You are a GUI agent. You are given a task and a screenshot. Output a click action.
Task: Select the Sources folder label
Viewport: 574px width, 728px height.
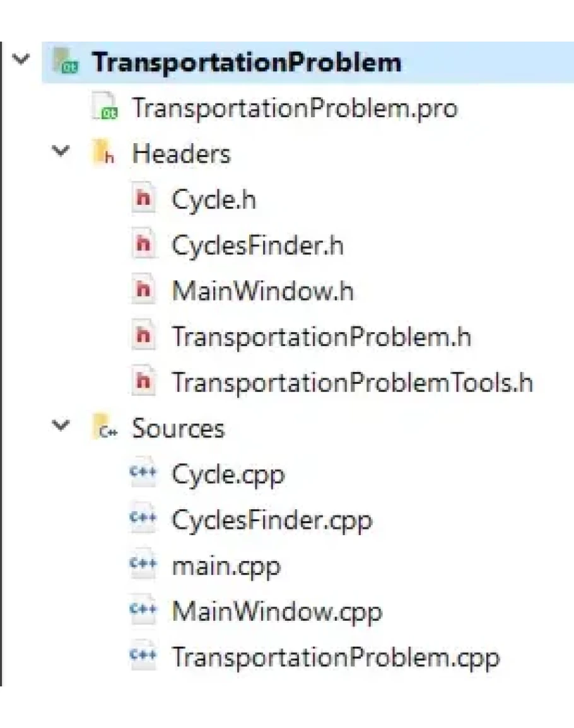[178, 429]
